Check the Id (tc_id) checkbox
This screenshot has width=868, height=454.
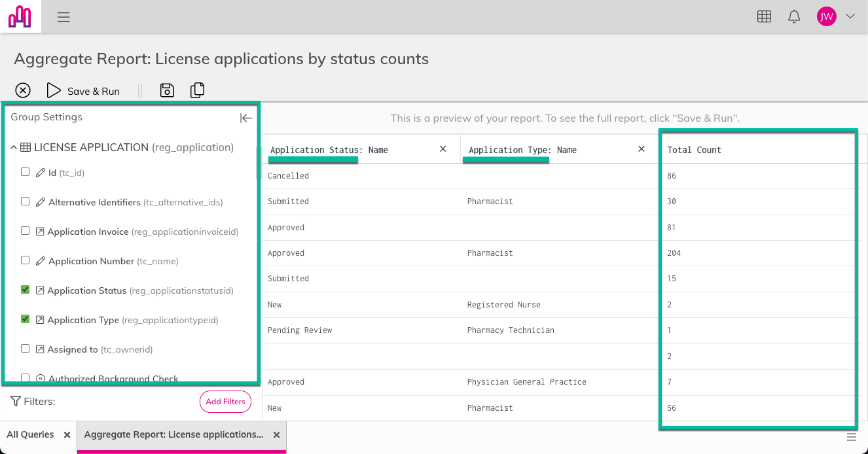pos(25,172)
